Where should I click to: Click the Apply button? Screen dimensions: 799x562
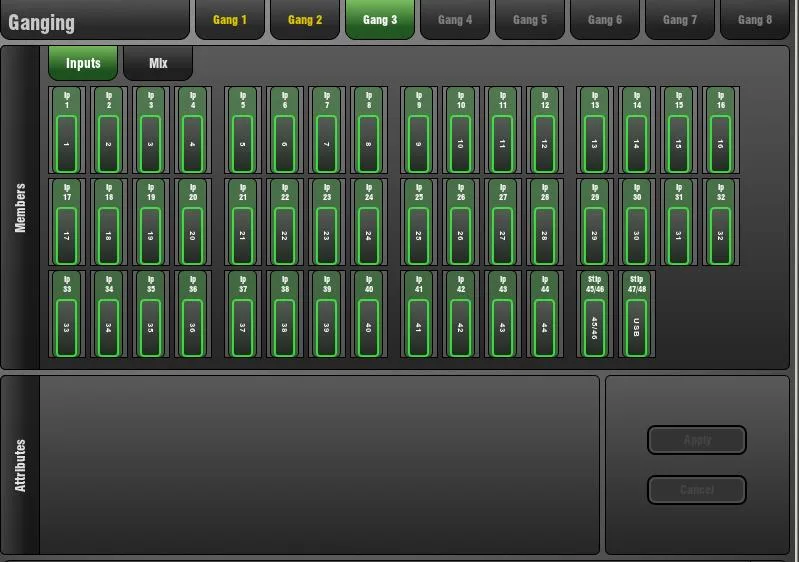(697, 440)
